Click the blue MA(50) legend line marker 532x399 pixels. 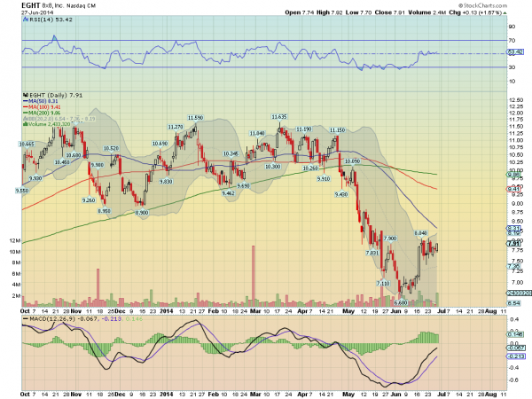click(26, 101)
